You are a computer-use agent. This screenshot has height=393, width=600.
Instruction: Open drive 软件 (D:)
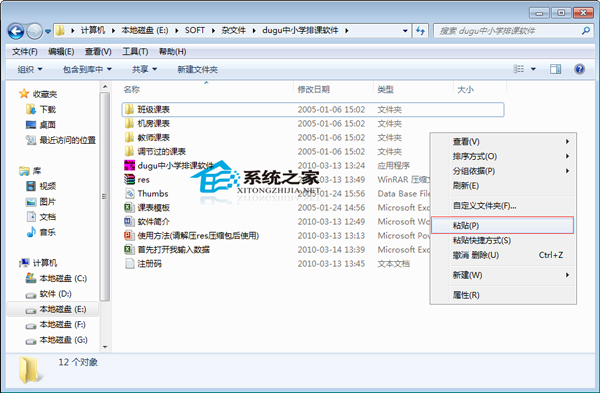[49, 294]
